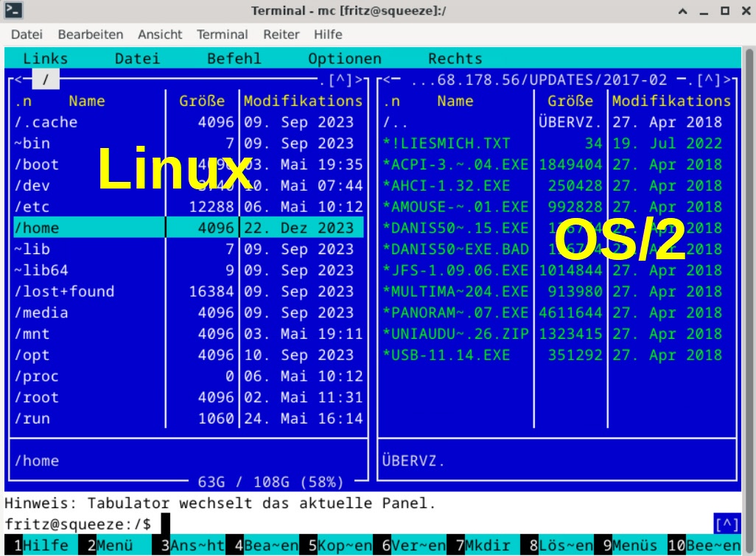Viewport: 756px width, 556px height.
Task: Select the /.cache directory row
Action: 189,122
